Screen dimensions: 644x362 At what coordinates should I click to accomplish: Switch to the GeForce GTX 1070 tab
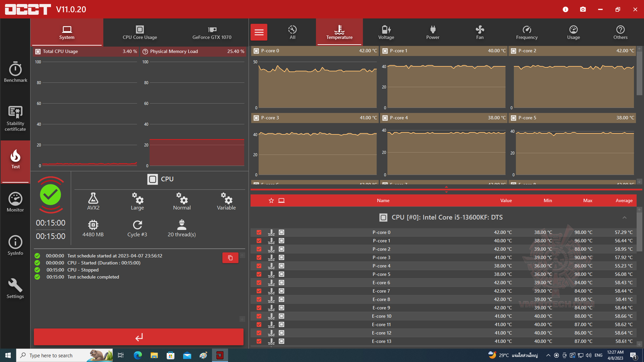(212, 32)
